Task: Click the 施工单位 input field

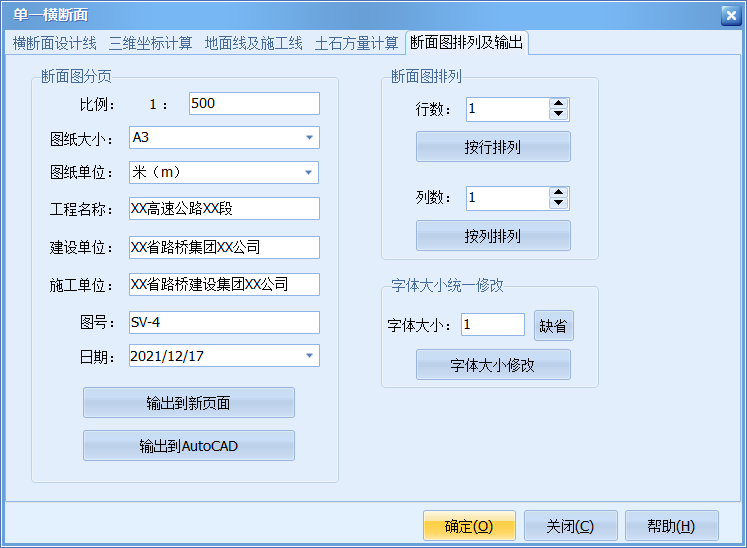Action: click(x=224, y=284)
